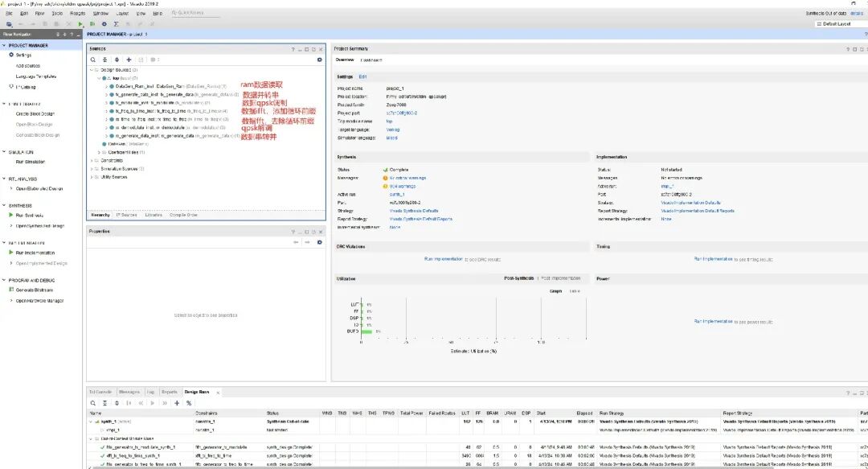
Task: Search sources with Sources panel magnifier
Action: click(x=93, y=60)
